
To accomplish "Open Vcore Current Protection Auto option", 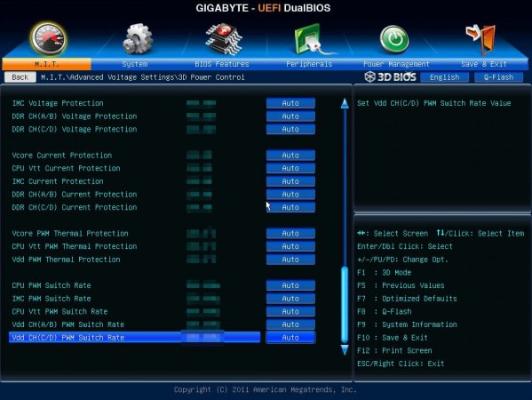I will 290,156.
